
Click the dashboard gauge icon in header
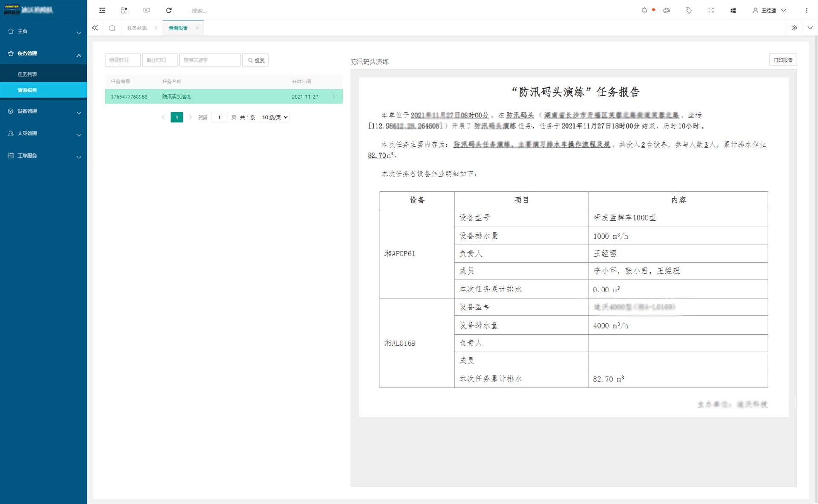[x=667, y=10]
